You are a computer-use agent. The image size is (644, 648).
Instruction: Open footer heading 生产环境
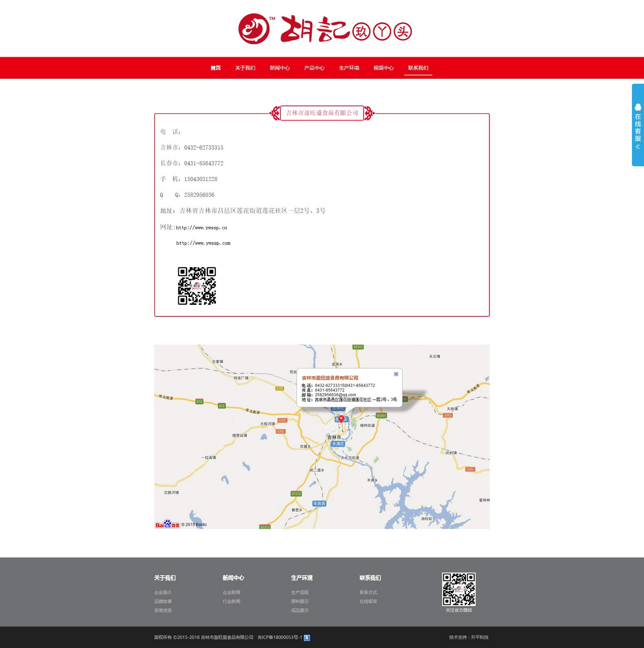click(302, 578)
